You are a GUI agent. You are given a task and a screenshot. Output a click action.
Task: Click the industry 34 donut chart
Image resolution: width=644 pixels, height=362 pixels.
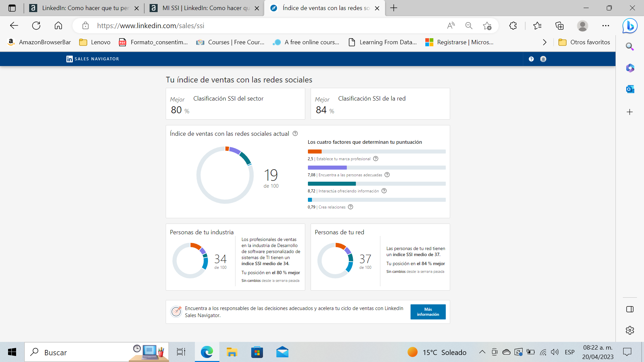191,260
